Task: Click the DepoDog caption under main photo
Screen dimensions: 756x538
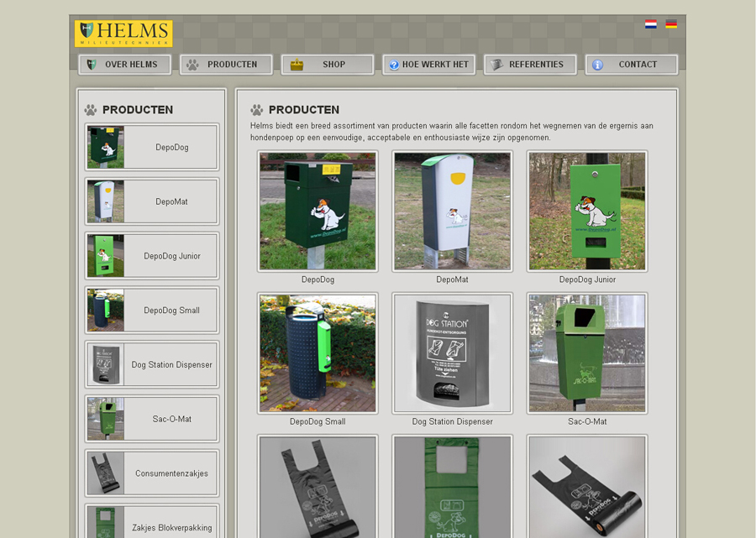Action: pyautogui.click(x=318, y=279)
